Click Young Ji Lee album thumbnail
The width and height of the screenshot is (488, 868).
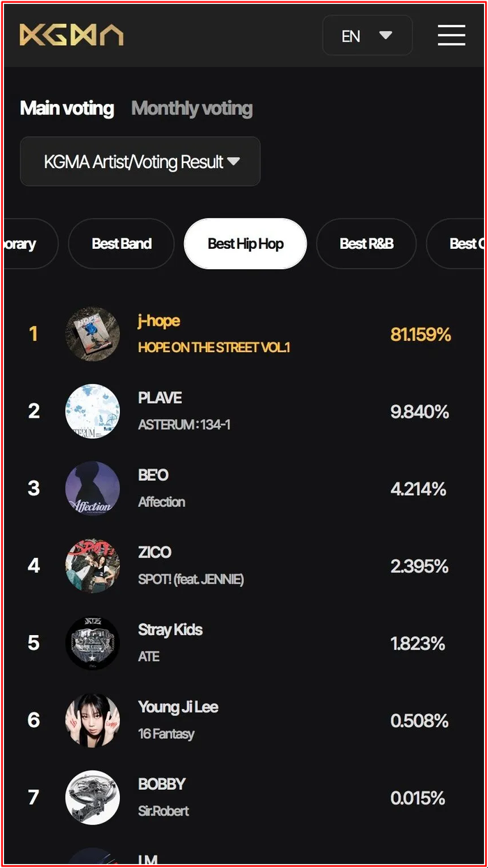coord(93,720)
